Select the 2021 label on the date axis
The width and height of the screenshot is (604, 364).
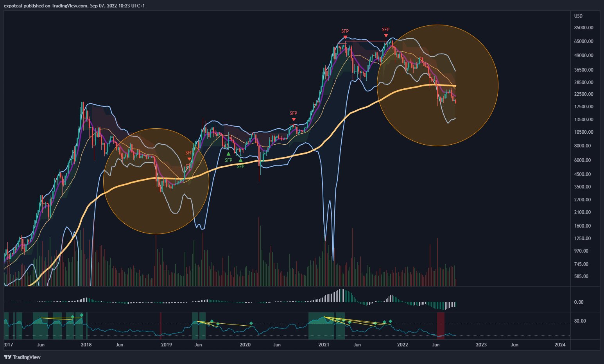point(323,345)
